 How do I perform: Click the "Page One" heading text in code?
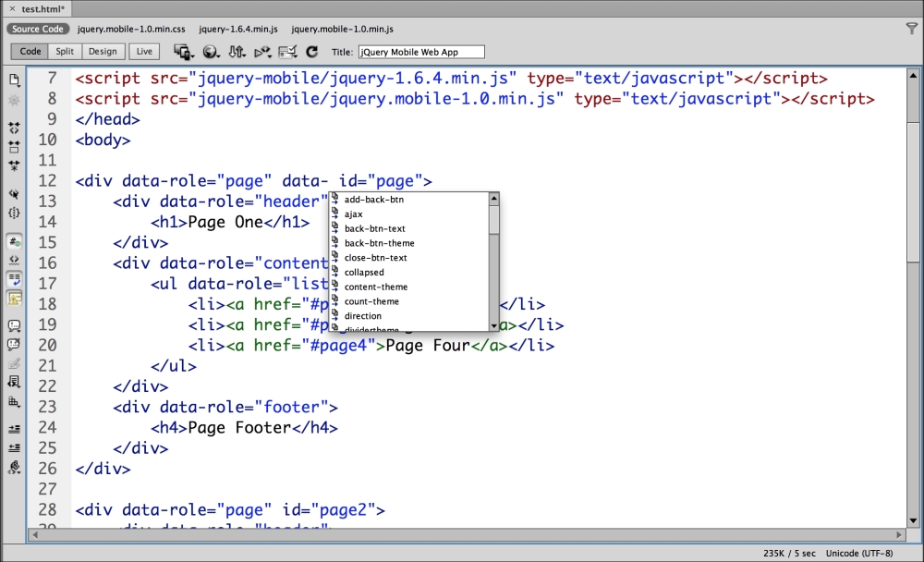coord(225,222)
